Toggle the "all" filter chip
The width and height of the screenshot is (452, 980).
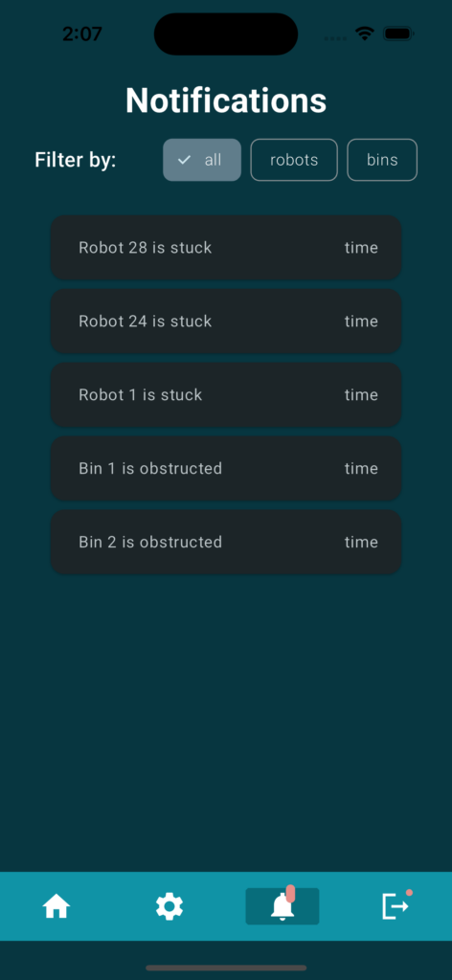[202, 160]
